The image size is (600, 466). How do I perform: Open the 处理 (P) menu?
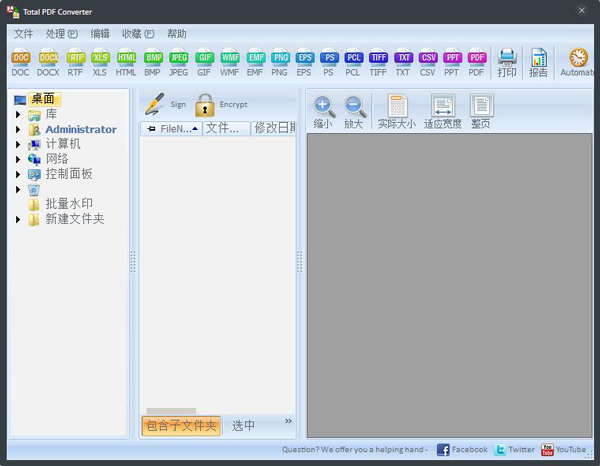(62, 34)
